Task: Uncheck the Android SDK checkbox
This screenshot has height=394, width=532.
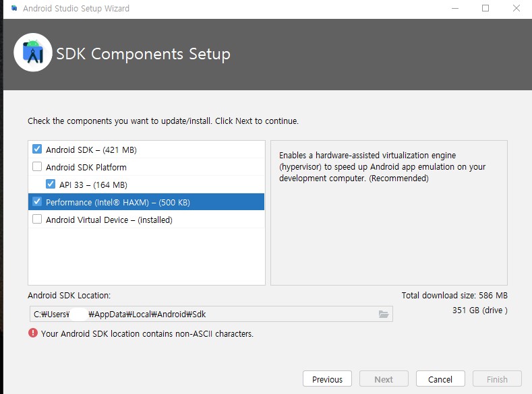Action: (37, 149)
